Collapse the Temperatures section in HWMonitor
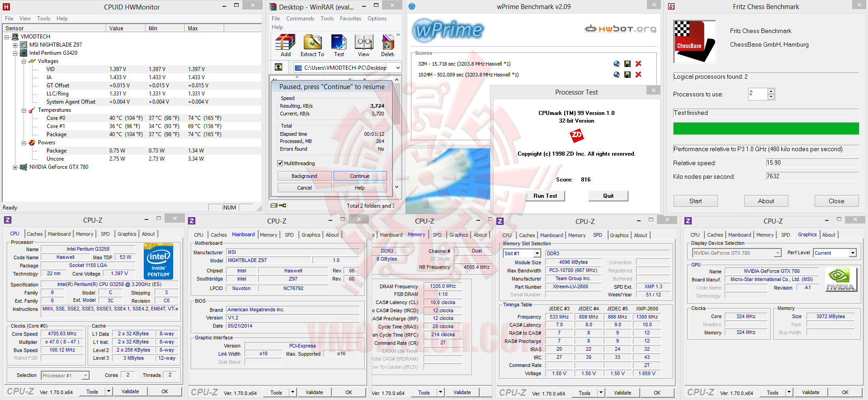868x400 pixels. click(24, 110)
